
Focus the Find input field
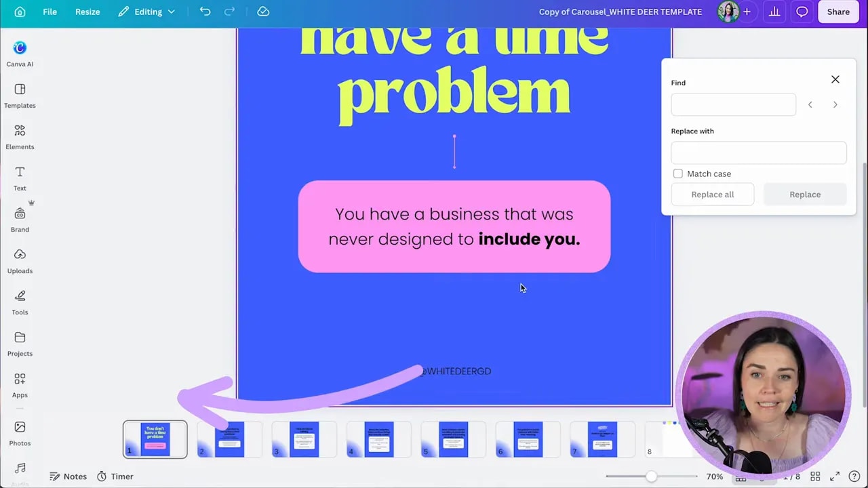pos(733,104)
